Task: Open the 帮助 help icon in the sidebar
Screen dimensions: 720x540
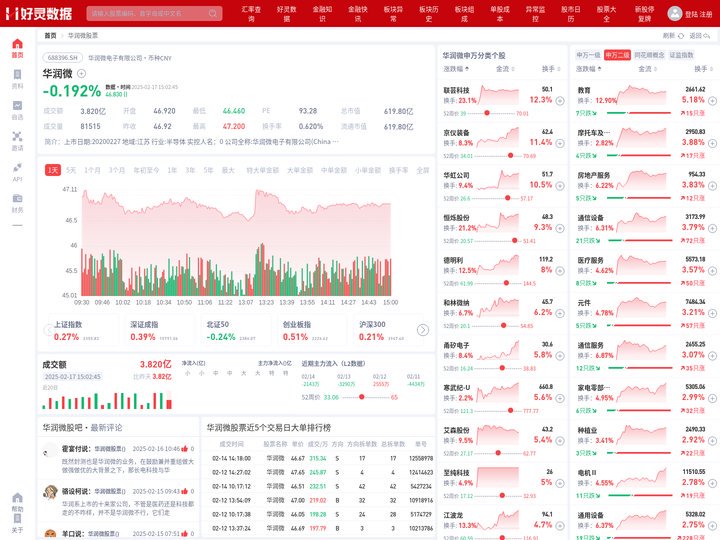Action: [x=17, y=498]
